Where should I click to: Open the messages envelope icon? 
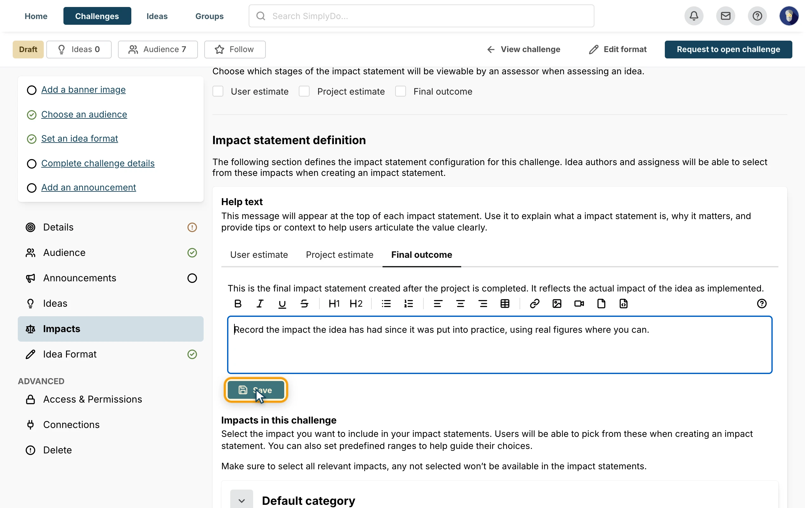coord(725,16)
